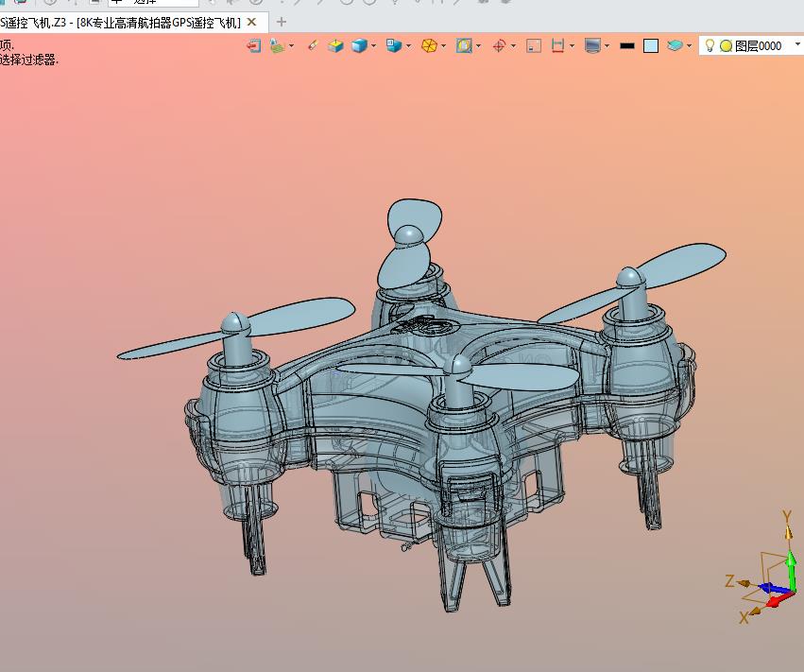Click the blue view orientation icon

point(394,45)
